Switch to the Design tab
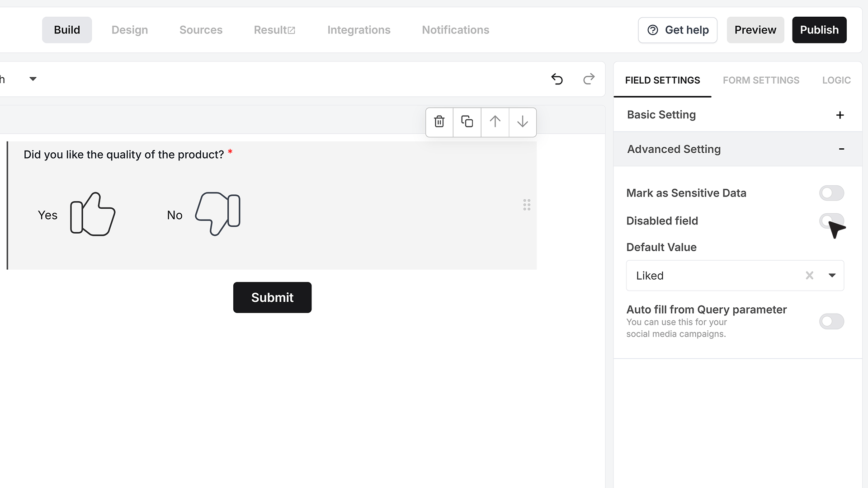The width and height of the screenshot is (868, 488). tap(130, 30)
